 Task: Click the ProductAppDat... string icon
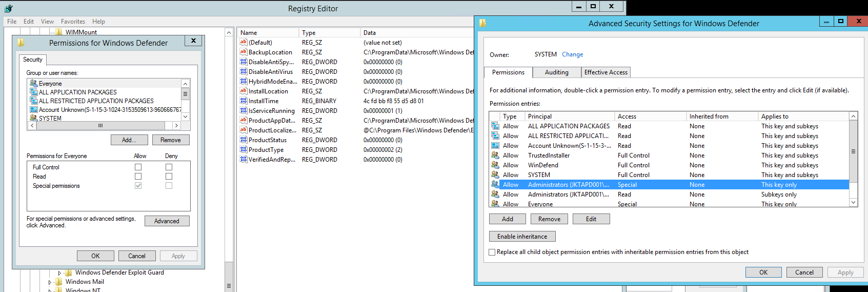click(244, 121)
